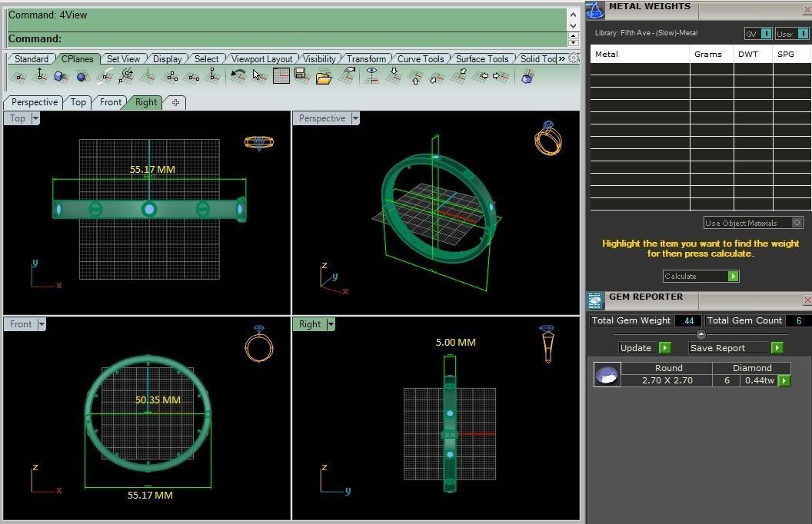Screen dimensions: 812x524
Task: Select the Front viewport tab
Action: tap(110, 102)
